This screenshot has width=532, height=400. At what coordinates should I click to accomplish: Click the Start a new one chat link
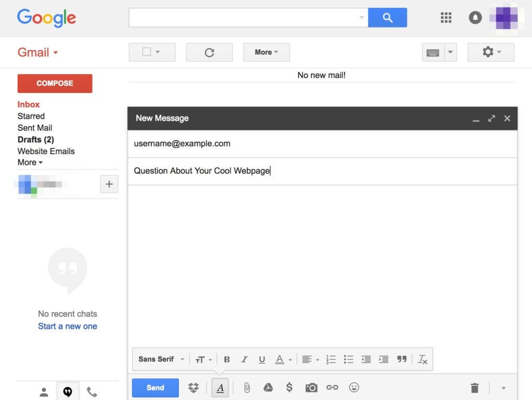click(x=68, y=326)
